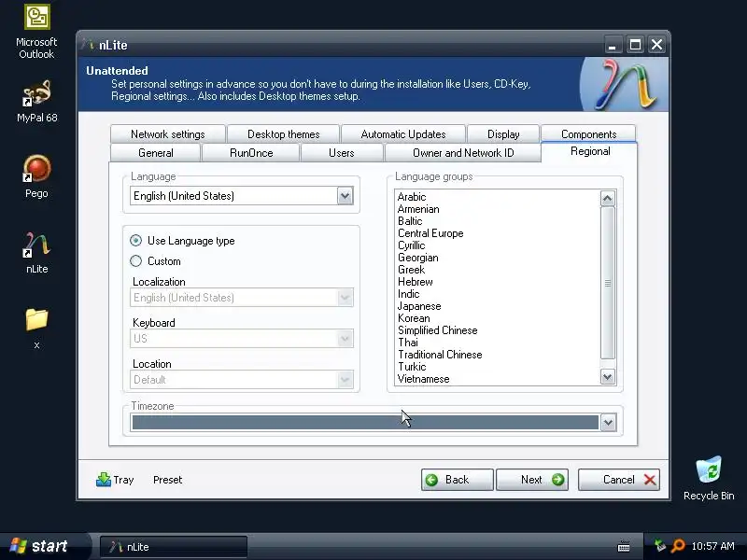Expand the Timezone dropdown arrow
This screenshot has height=560, width=747.
tap(608, 423)
